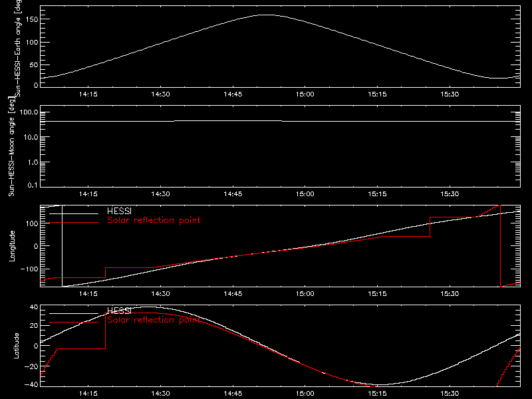The width and height of the screenshot is (532, 399).
Task: Click the 100 tick on Longitude plot
Action: click(31, 223)
